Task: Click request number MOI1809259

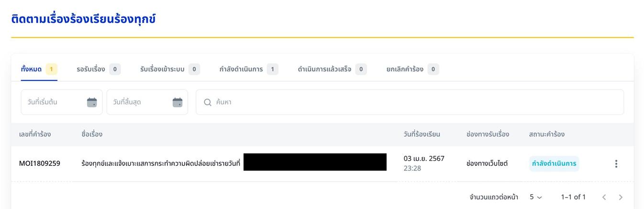Action: tap(40, 164)
